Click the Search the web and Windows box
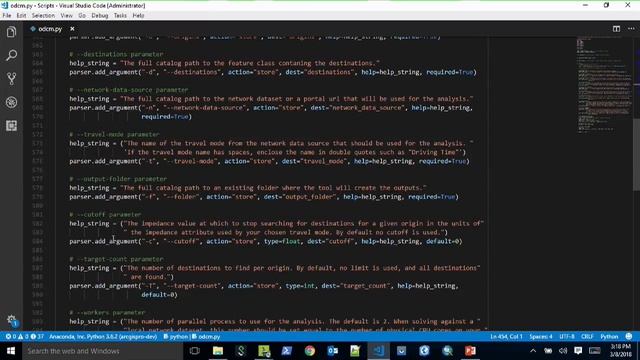The image size is (640, 360). click(x=103, y=351)
